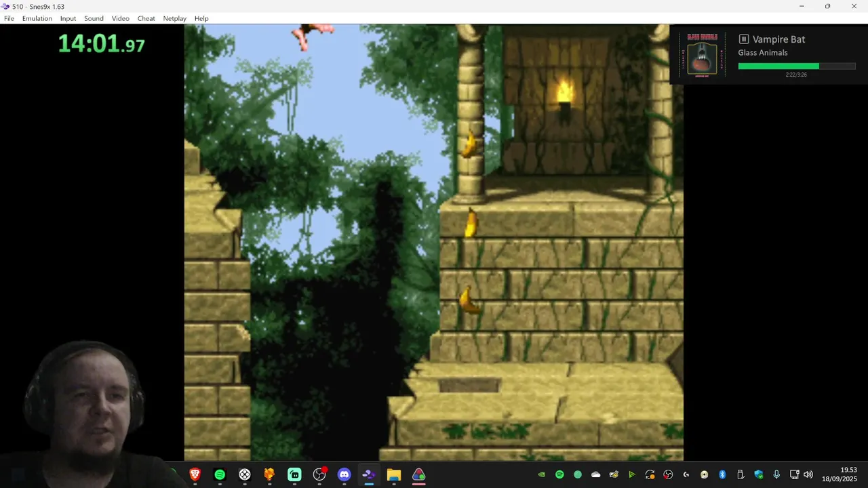Open Brave browser from taskbar
The image size is (868, 488).
[x=195, y=475]
